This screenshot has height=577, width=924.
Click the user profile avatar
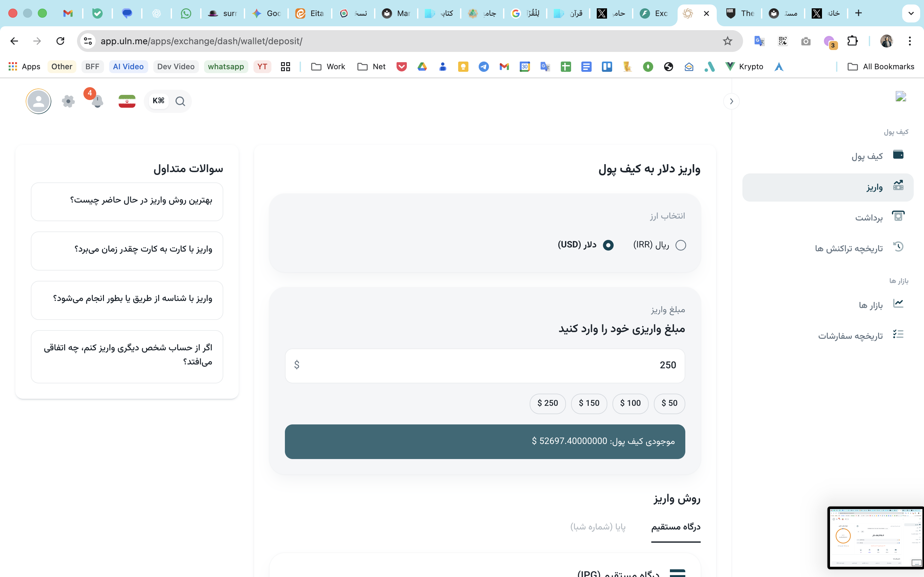(38, 101)
